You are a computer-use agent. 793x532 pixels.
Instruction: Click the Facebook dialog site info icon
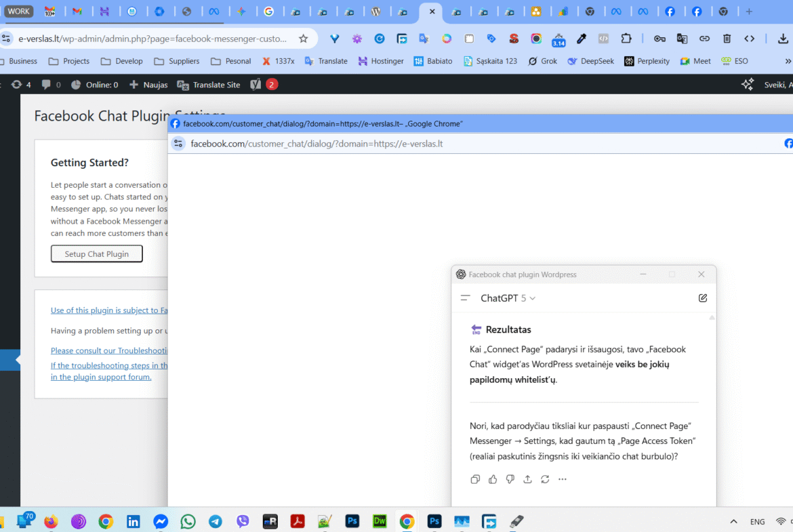[x=179, y=144]
